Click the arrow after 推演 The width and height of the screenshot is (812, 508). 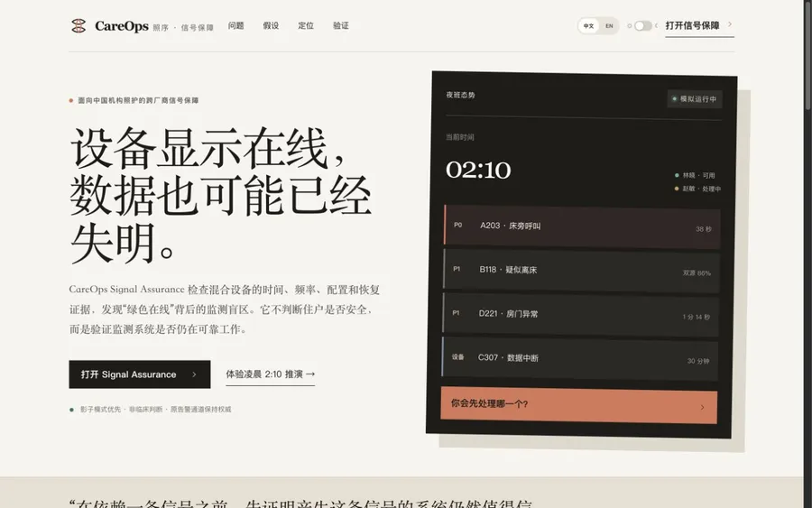click(x=310, y=374)
